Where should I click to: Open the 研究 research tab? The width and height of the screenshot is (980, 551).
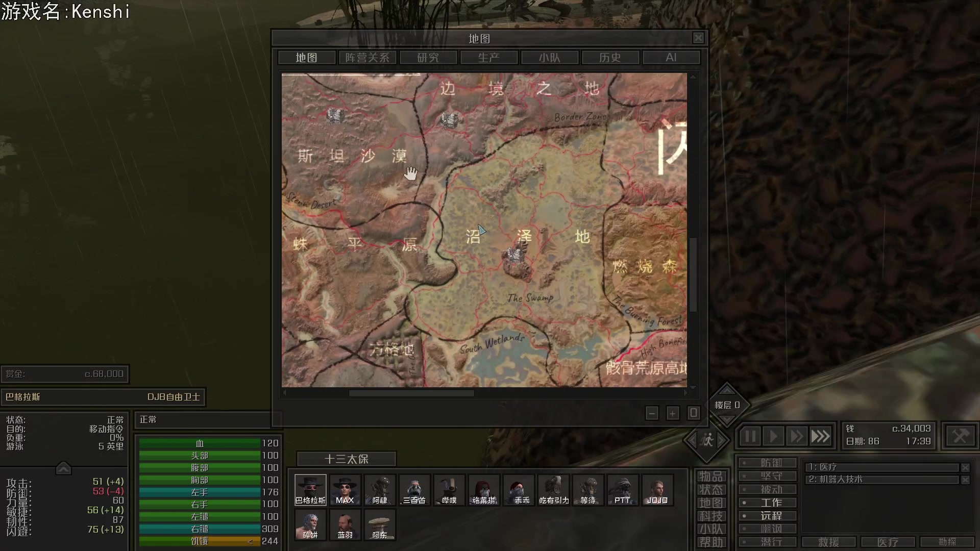(x=428, y=58)
